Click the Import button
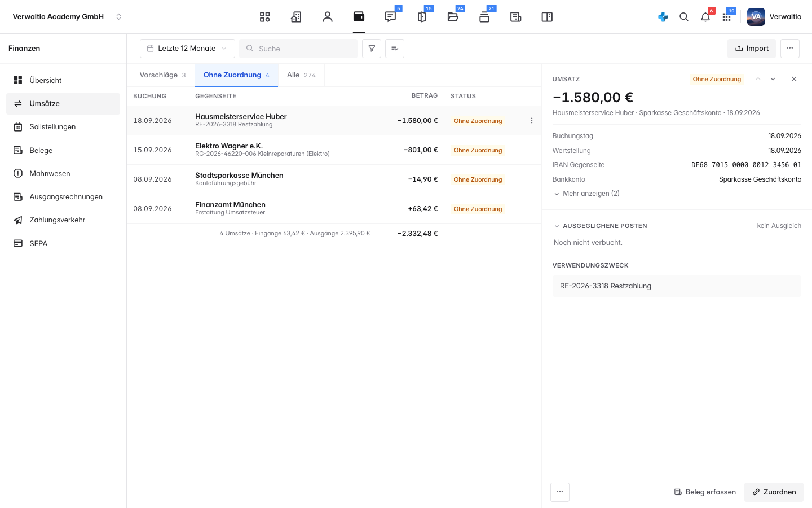 [x=752, y=49]
